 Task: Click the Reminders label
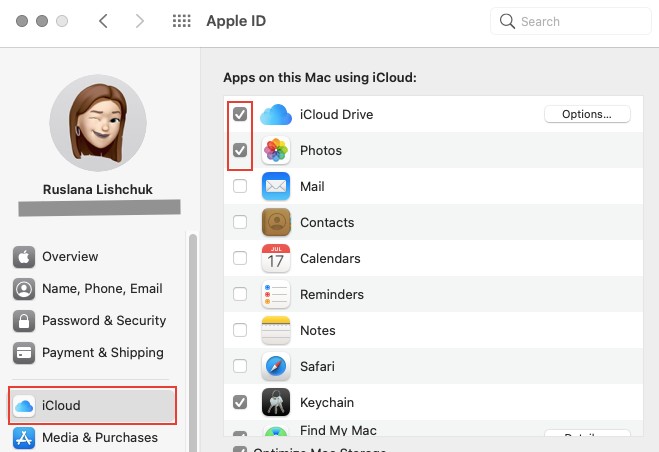tap(332, 295)
